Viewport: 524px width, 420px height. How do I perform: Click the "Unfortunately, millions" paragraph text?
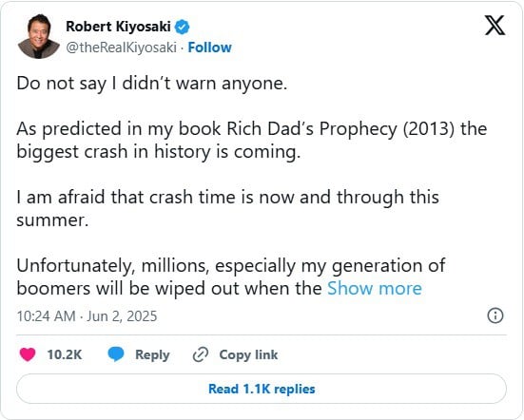231,277
